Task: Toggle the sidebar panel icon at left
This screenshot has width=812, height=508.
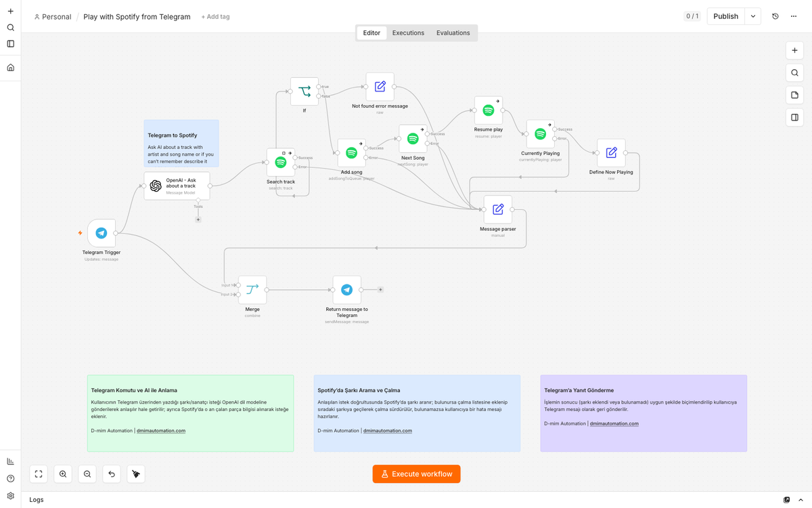Action: 10,44
